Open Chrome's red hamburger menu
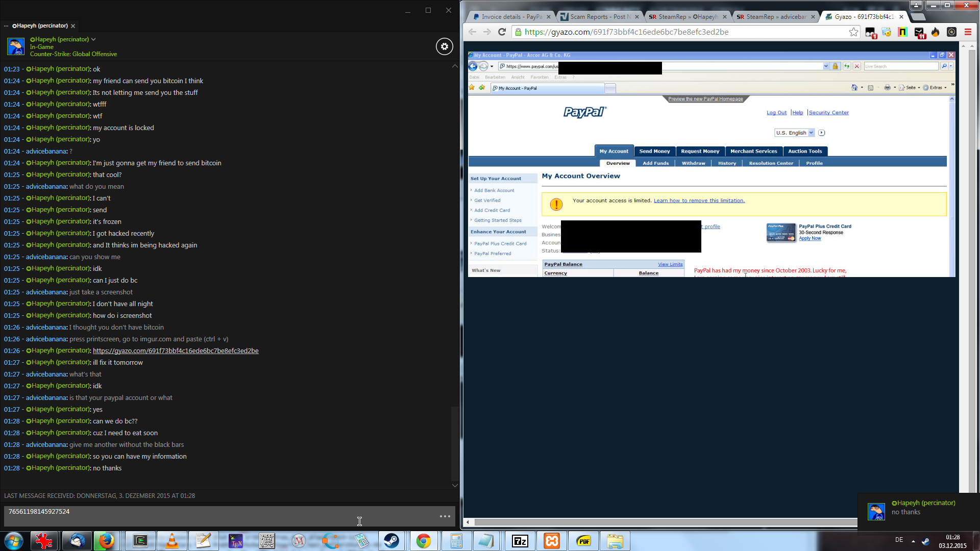The width and height of the screenshot is (980, 551). (968, 32)
